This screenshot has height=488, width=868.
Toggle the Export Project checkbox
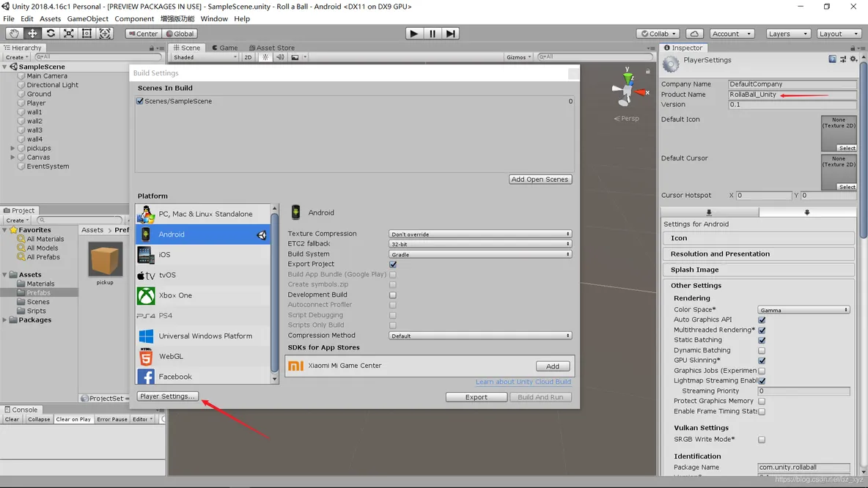(393, 265)
